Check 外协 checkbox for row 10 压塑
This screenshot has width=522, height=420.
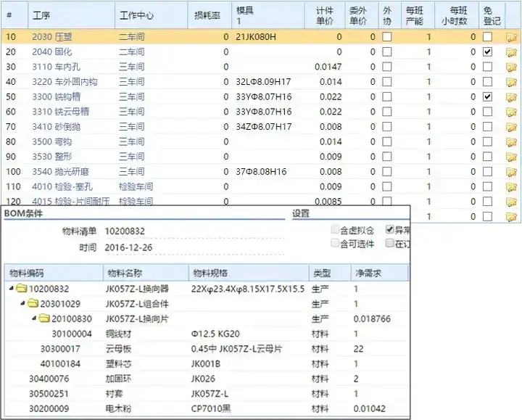coord(387,37)
